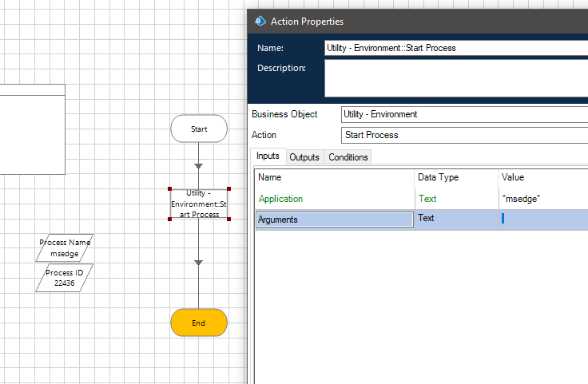Click the Data Type column header
Image resolution: width=588 pixels, height=384 pixels.
[438, 177]
